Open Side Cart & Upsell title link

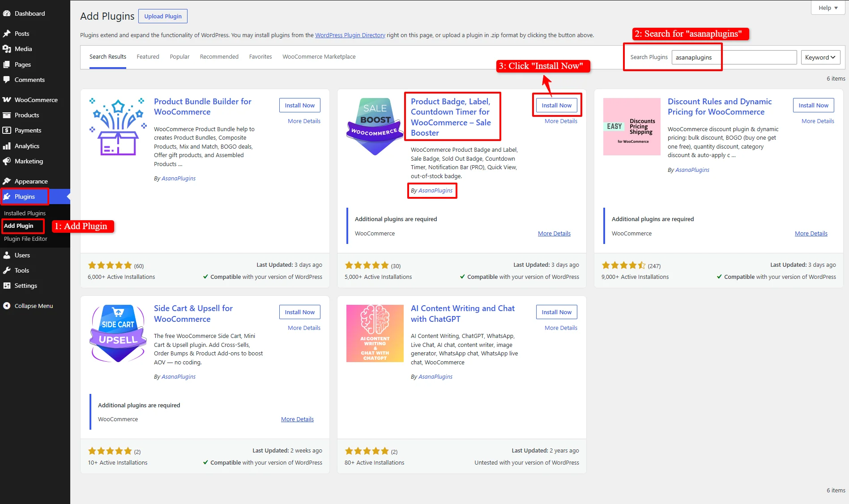[193, 313]
